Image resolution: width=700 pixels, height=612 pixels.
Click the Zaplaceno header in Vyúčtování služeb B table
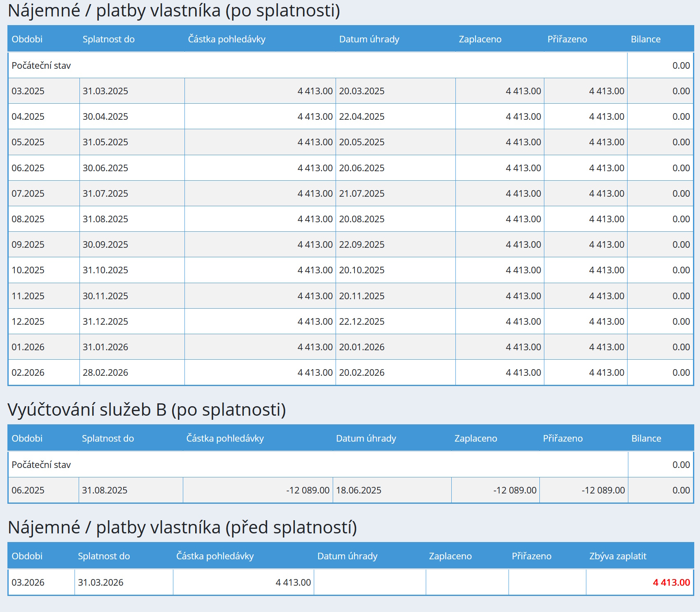tap(476, 438)
